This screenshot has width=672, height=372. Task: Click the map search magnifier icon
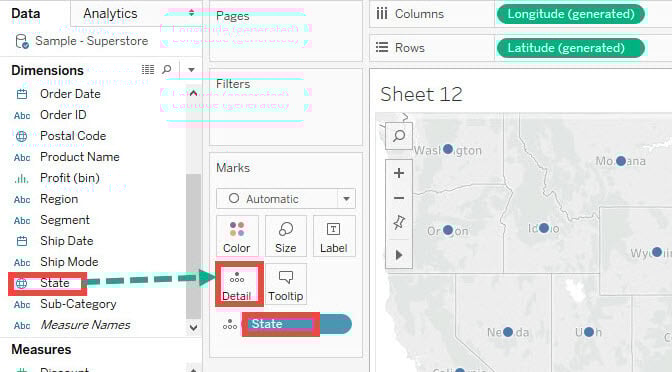[x=399, y=136]
